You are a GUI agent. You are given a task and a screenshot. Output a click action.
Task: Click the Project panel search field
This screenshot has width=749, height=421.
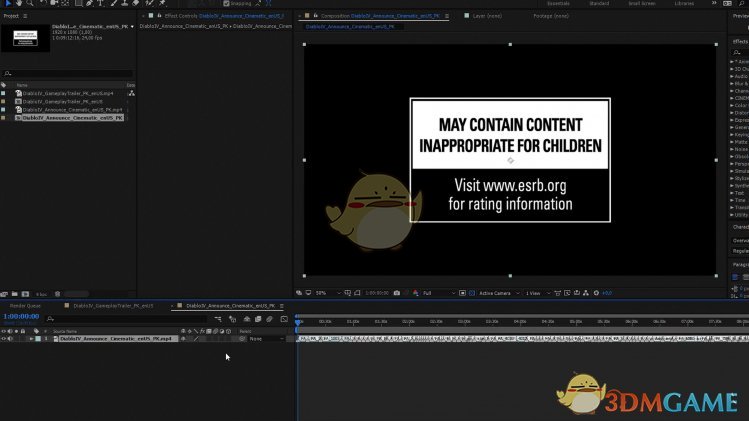point(68,73)
